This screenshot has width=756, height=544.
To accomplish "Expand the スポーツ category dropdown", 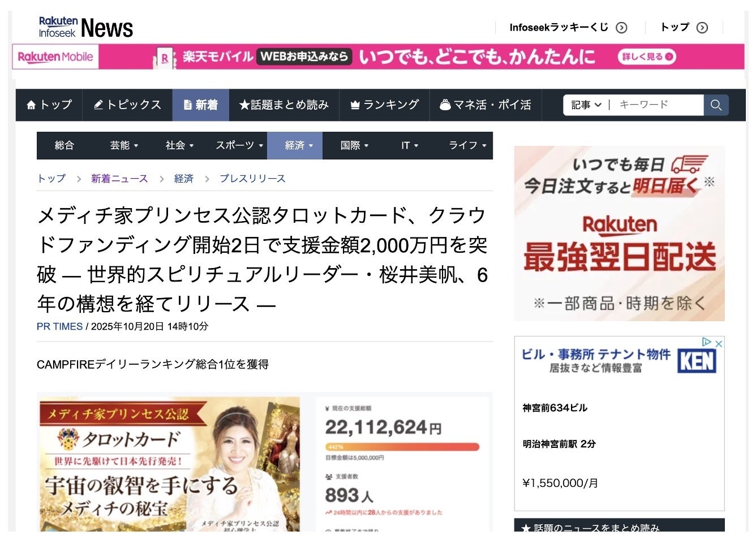I will pos(239,145).
